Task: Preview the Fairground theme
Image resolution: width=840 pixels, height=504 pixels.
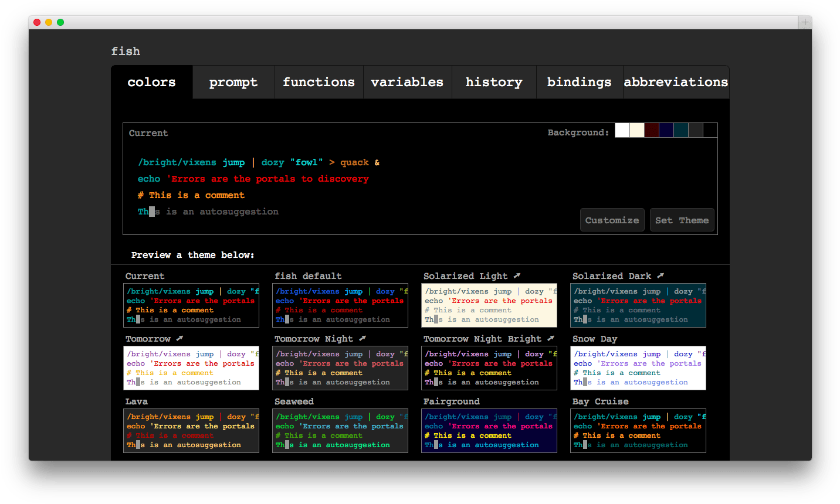Action: (x=489, y=430)
